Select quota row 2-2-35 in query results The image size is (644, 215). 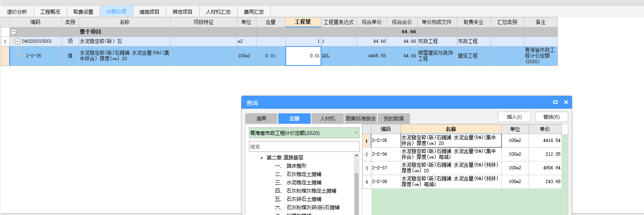[x=462, y=141]
